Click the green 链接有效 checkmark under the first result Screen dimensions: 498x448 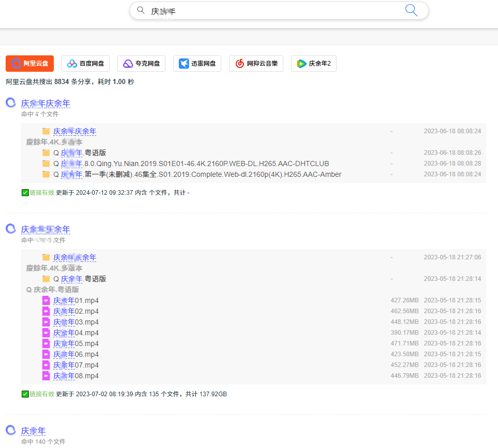coord(25,193)
